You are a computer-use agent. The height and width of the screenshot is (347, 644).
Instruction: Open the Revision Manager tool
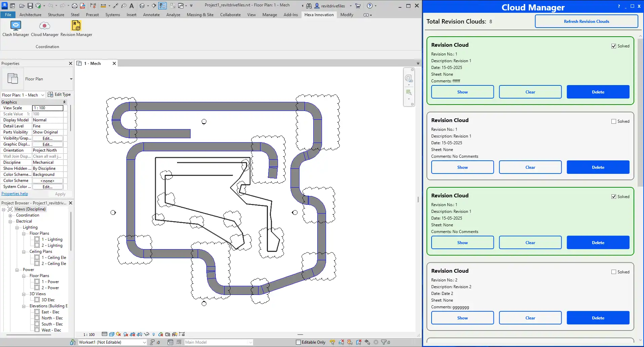pyautogui.click(x=76, y=26)
